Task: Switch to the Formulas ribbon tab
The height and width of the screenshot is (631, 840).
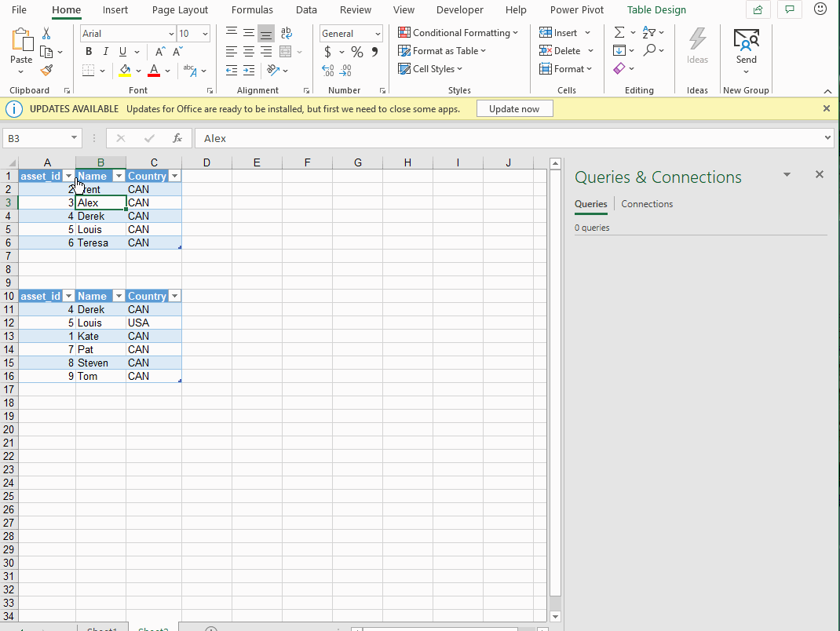Action: [x=252, y=10]
